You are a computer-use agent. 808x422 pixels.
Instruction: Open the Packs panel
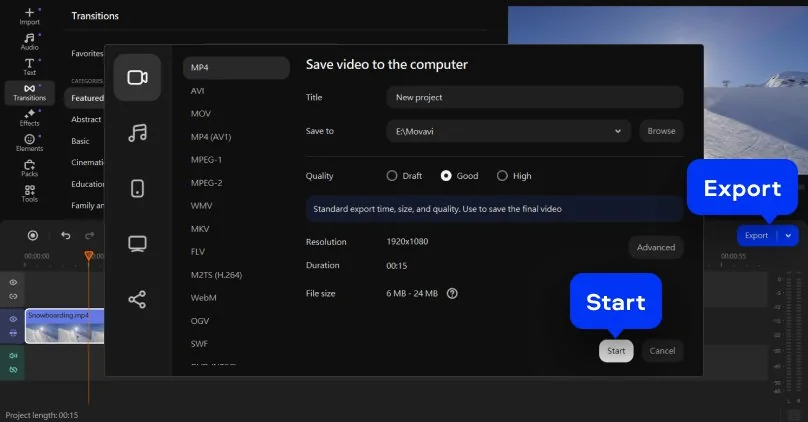pos(29,168)
